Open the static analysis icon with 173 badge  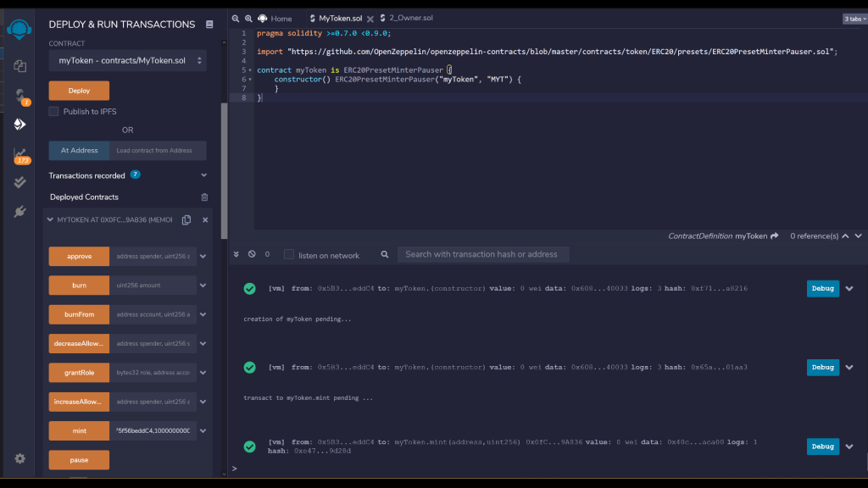pyautogui.click(x=19, y=154)
